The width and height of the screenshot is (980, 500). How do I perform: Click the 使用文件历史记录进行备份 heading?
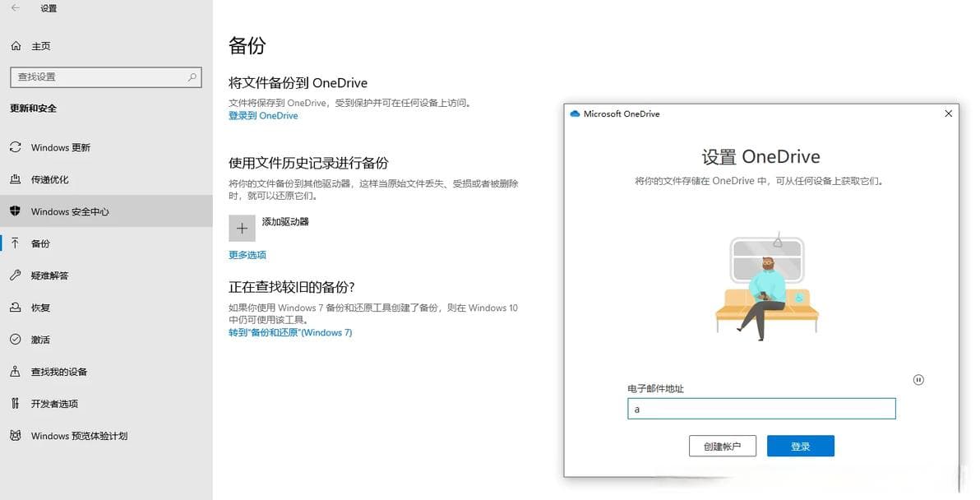pos(309,163)
